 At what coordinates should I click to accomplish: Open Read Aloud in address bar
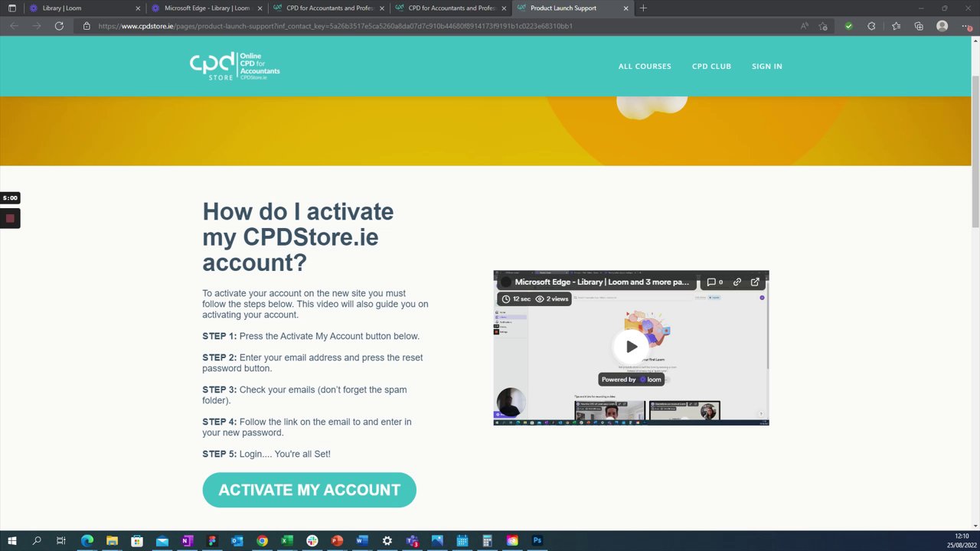(x=804, y=26)
